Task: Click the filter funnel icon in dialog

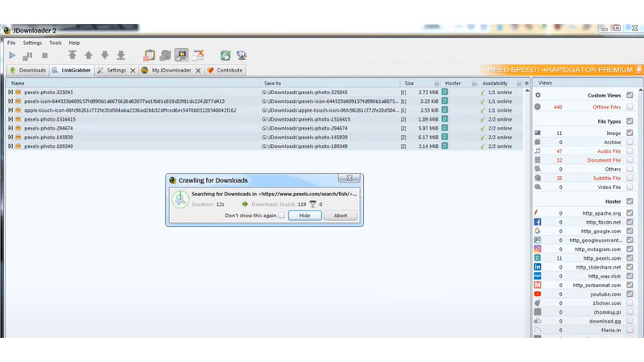Action: click(312, 204)
